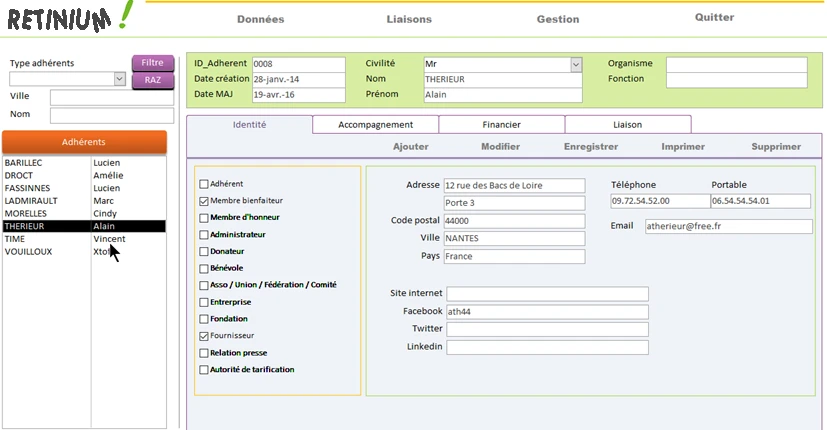
Task: Click the Linkedin field
Action: pyautogui.click(x=547, y=347)
